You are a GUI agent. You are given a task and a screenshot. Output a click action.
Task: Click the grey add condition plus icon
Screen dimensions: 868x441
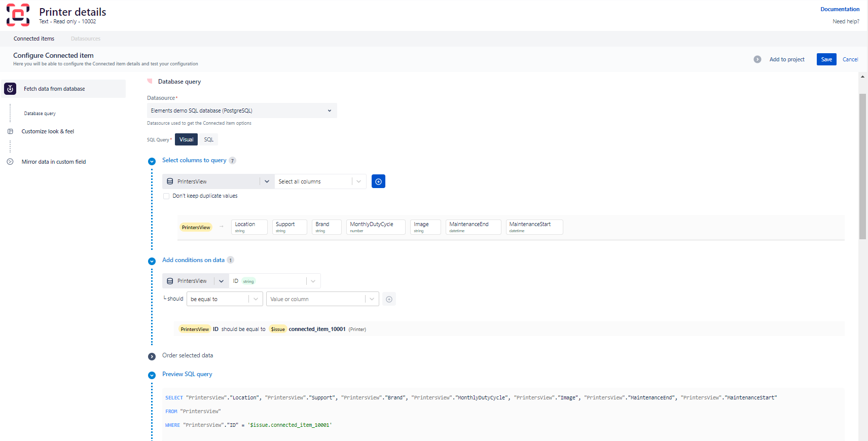click(389, 299)
